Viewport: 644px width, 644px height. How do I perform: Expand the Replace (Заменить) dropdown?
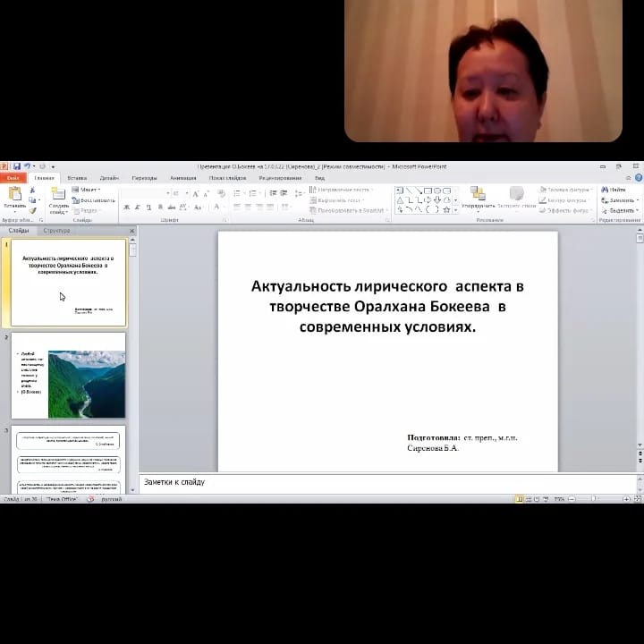(x=636, y=200)
